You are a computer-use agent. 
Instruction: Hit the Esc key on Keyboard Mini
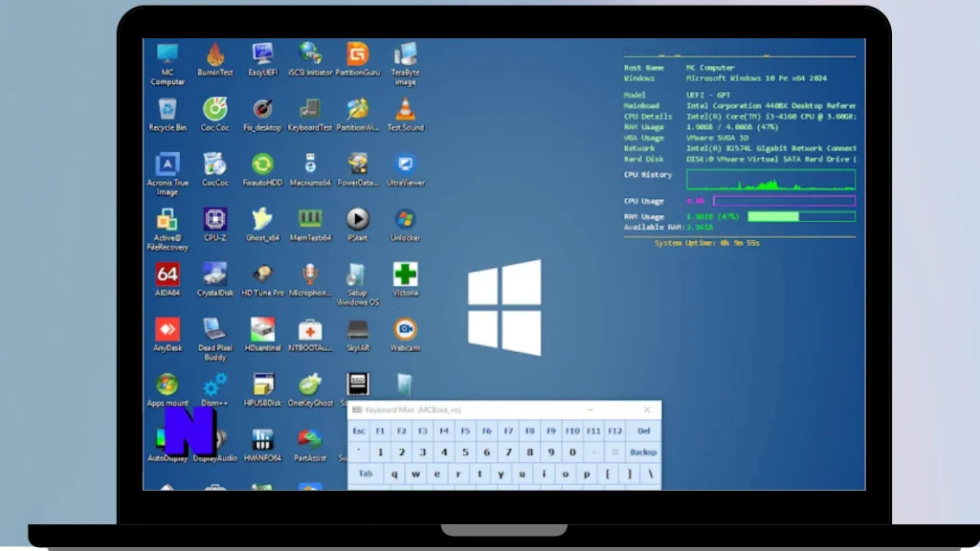(x=359, y=431)
